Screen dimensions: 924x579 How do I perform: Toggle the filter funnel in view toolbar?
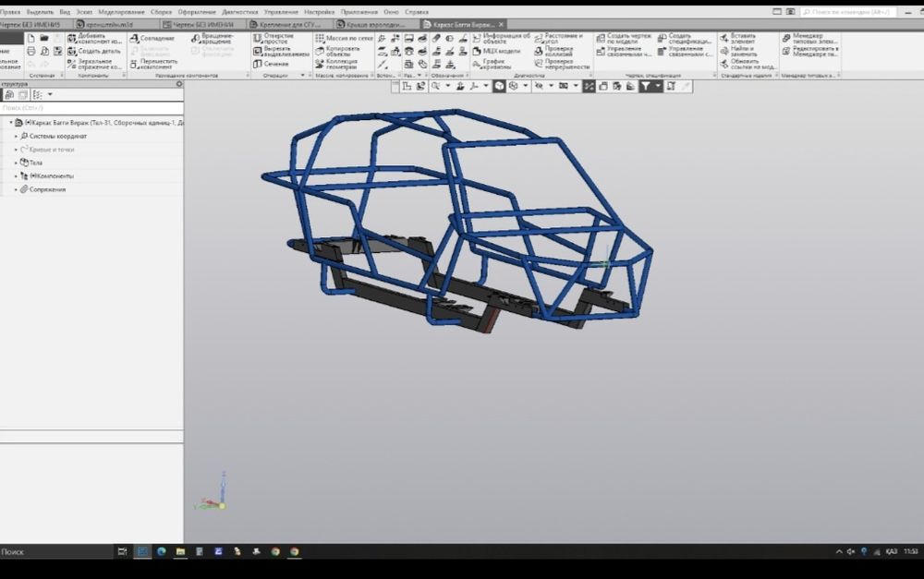(648, 86)
